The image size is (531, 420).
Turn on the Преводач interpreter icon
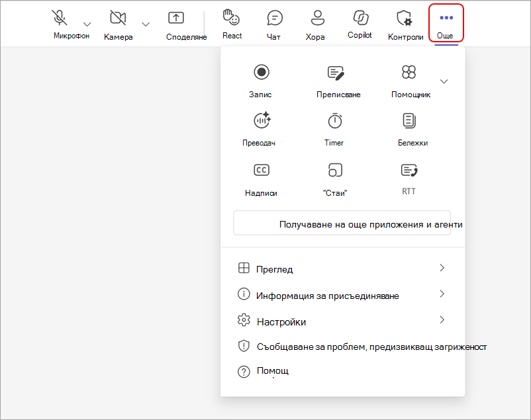262,120
